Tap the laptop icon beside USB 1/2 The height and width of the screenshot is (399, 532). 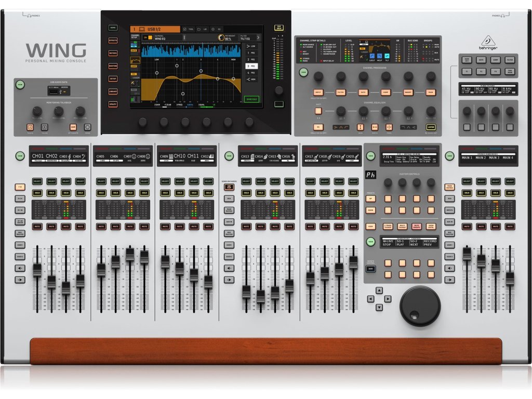(142, 30)
